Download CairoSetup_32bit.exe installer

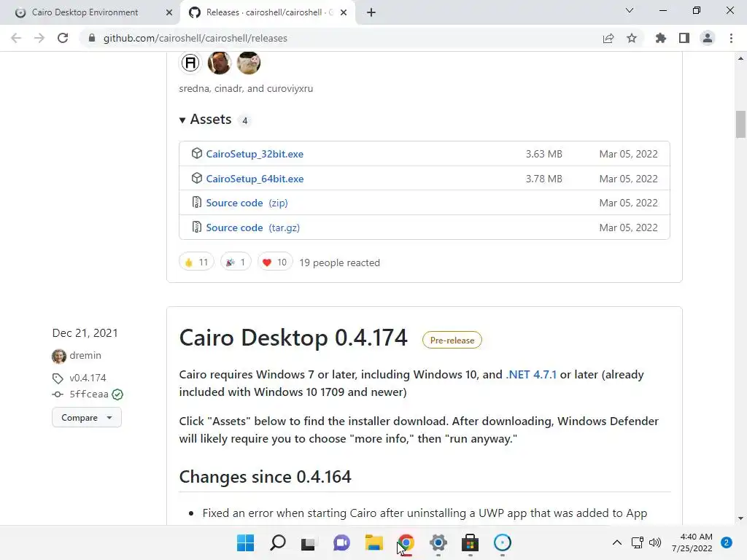(x=255, y=154)
